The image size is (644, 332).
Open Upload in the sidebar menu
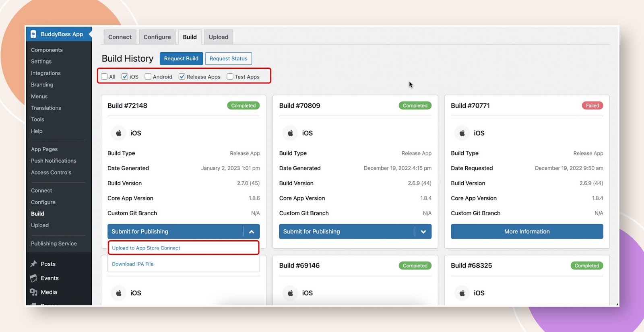(40, 225)
